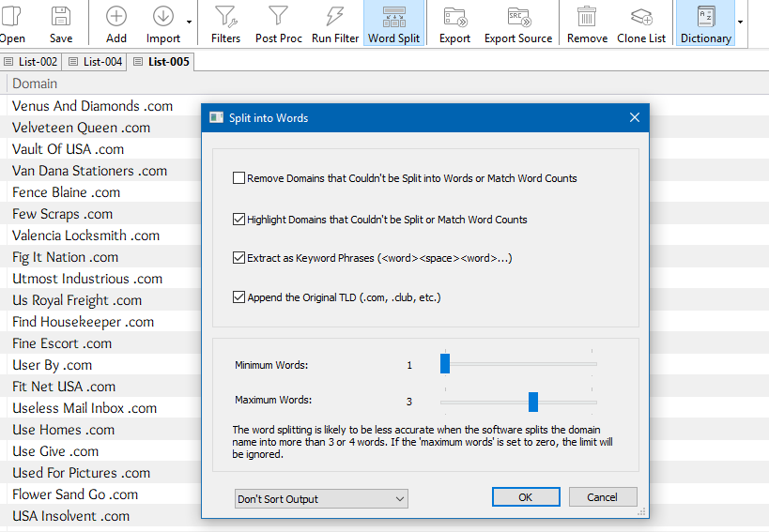Enable Remove Domains that Couldn't be Split checkbox
The height and width of the screenshot is (532, 769).
click(x=239, y=178)
